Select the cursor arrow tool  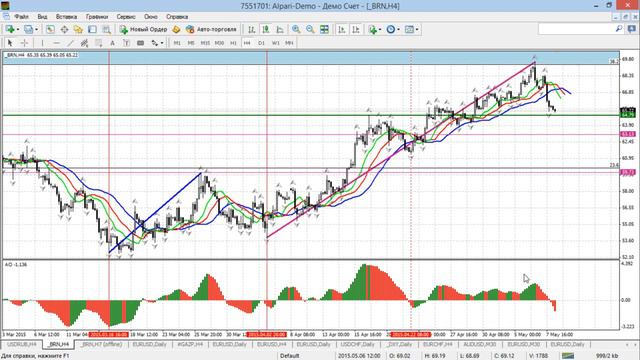tap(10, 43)
